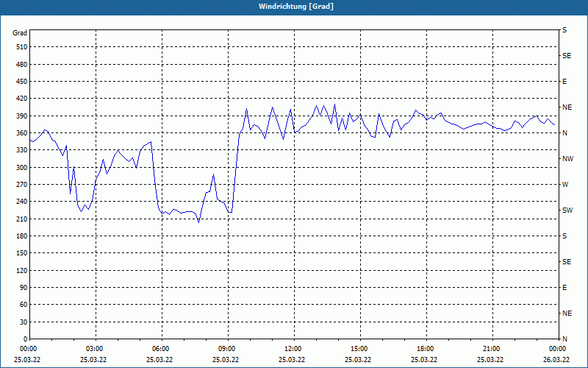Click the 30 y-axis value
The height and width of the screenshot is (368, 588).
[24, 322]
